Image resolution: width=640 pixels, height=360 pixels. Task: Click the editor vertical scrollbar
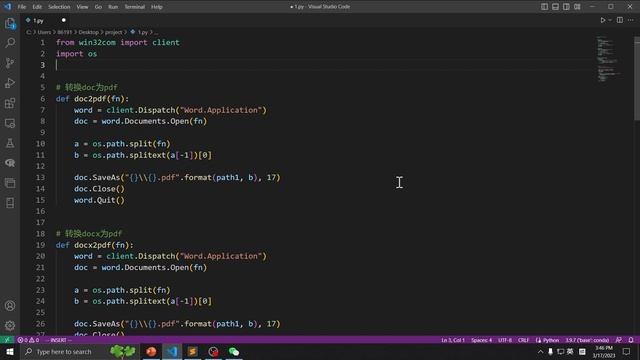point(637,78)
